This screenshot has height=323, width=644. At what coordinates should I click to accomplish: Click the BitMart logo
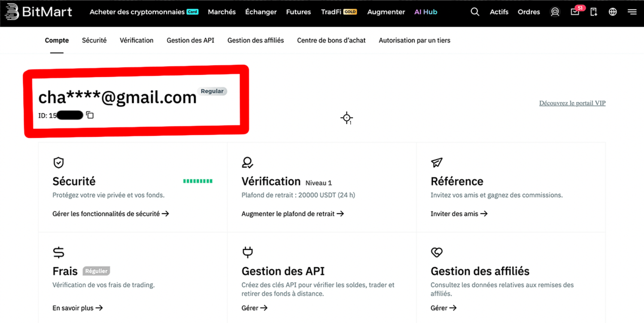click(38, 12)
